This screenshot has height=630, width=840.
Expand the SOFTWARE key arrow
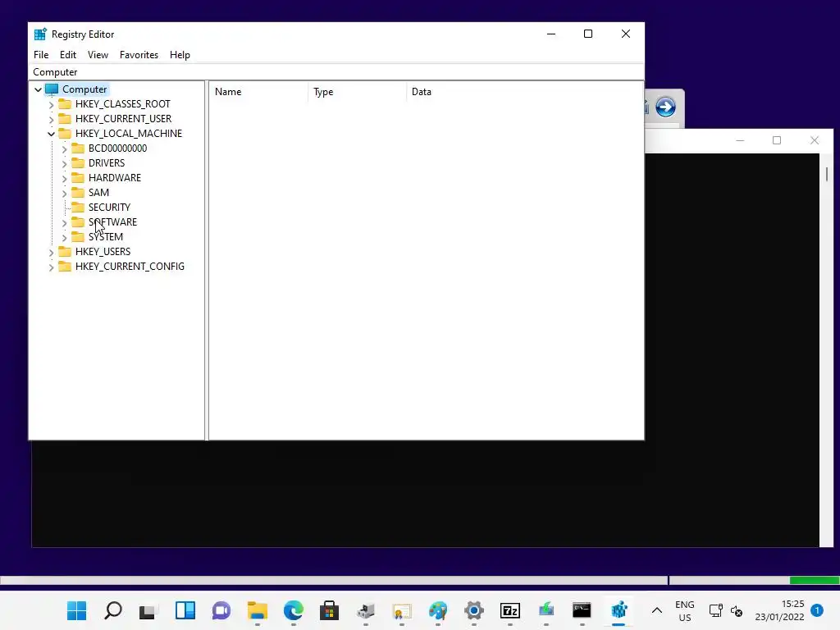[x=64, y=222]
